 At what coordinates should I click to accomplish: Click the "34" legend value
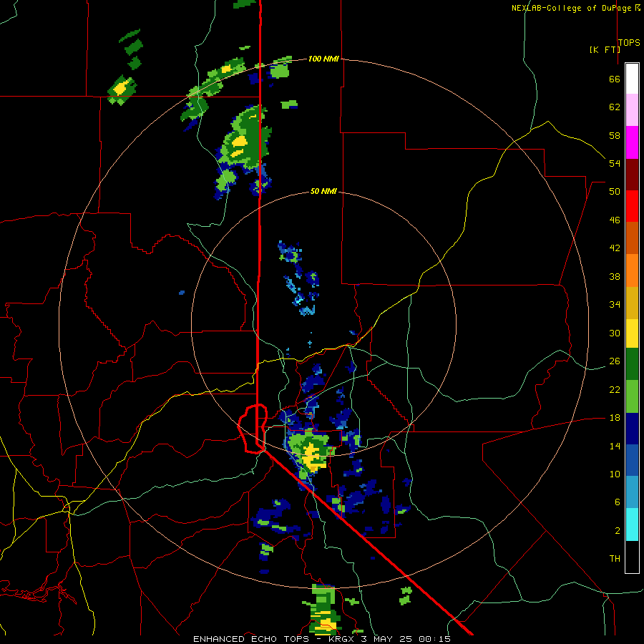pyautogui.click(x=615, y=304)
